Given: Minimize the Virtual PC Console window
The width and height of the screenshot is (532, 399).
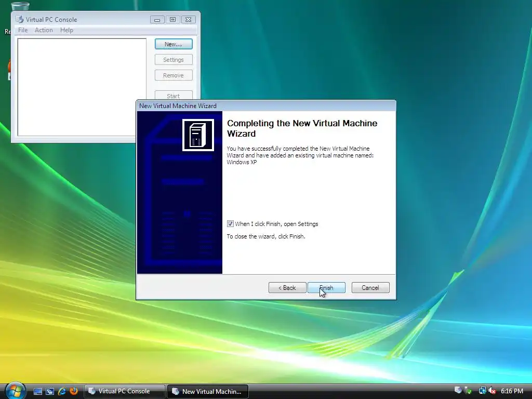Looking at the screenshot, I should point(157,20).
